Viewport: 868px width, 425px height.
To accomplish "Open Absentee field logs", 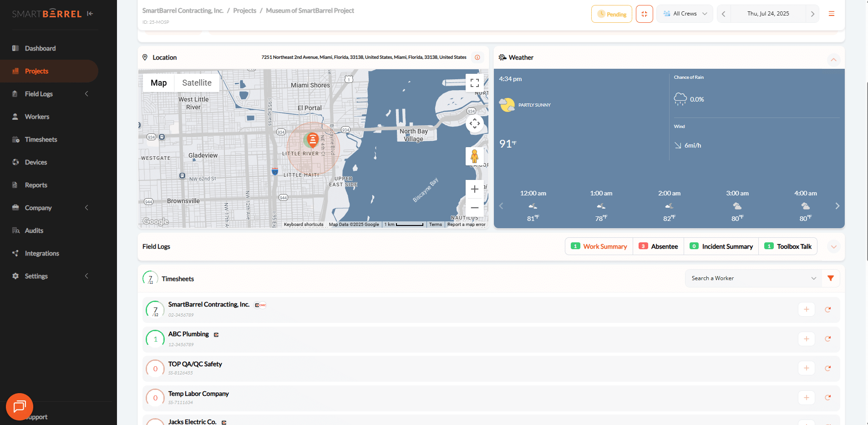I will (x=658, y=246).
